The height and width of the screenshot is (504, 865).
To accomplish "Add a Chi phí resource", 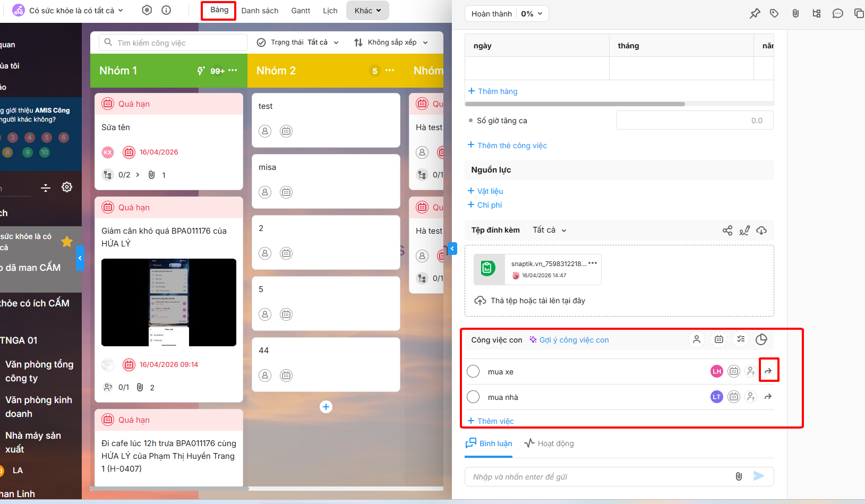I will tap(485, 205).
